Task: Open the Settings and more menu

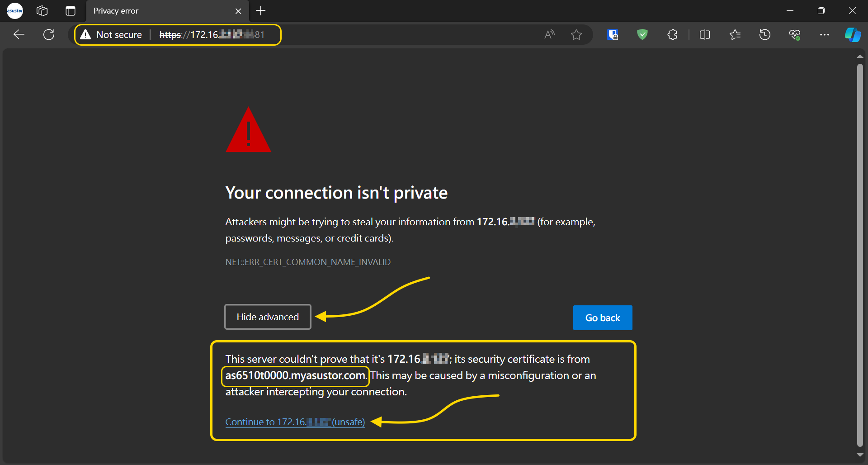Action: (825, 34)
